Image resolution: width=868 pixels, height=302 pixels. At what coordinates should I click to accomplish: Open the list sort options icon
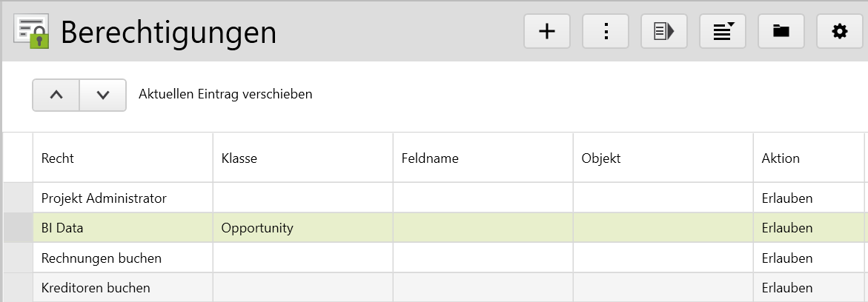pyautogui.click(x=723, y=32)
